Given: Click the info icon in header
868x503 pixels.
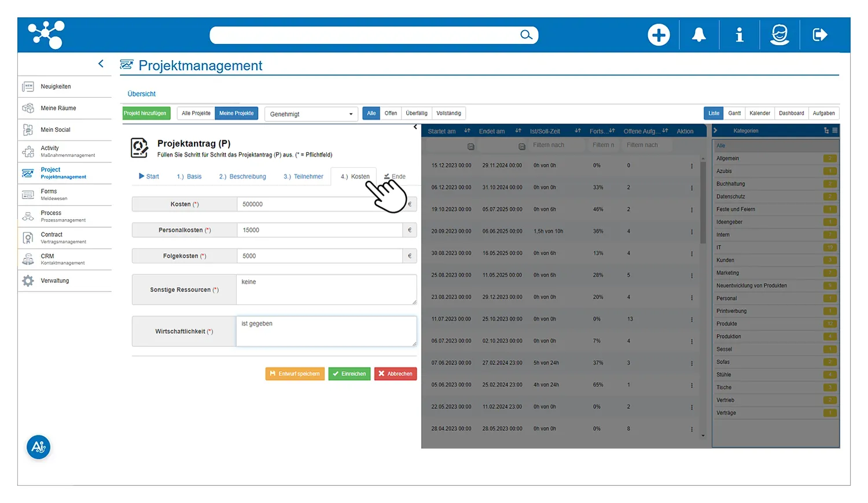Looking at the screenshot, I should (739, 35).
